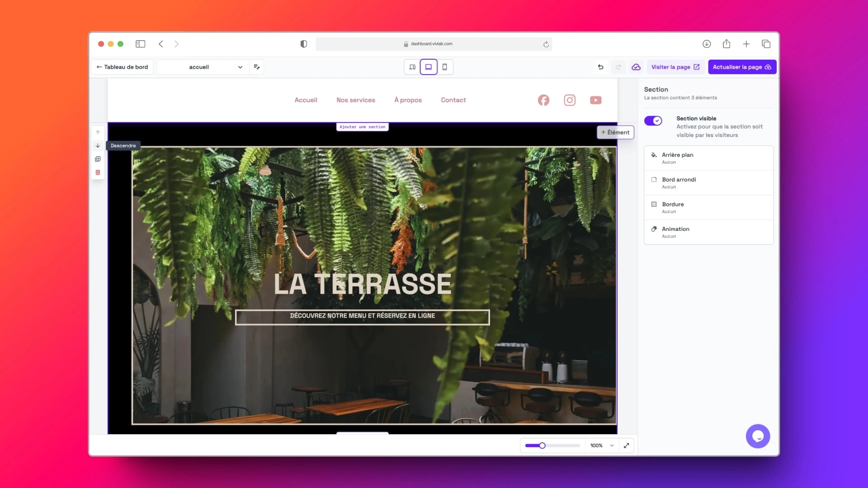
Task: Open the Contact nav item
Action: (x=453, y=100)
